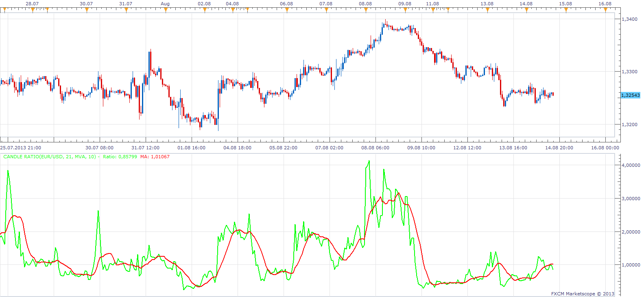Click the orange day marker under 30.07
Screen dimensions: 644x297
87,9
